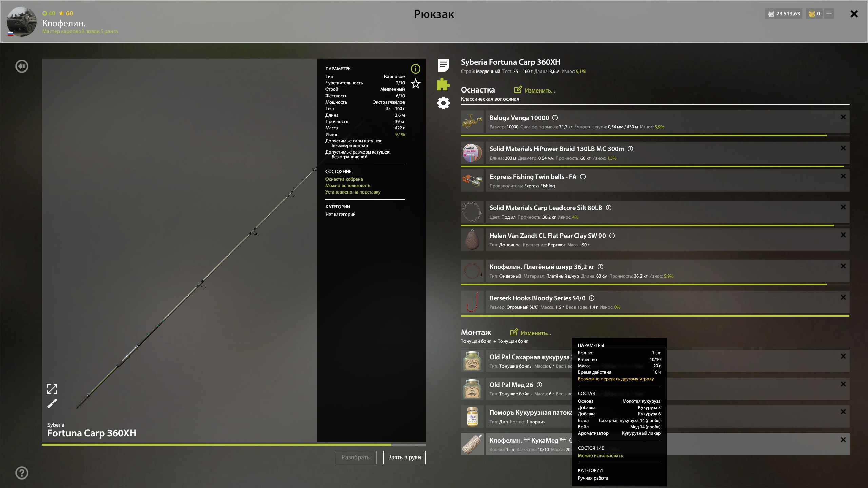This screenshot has width=868, height=488.
Task: Click the Berserk red hook thumbnail
Action: click(x=472, y=302)
